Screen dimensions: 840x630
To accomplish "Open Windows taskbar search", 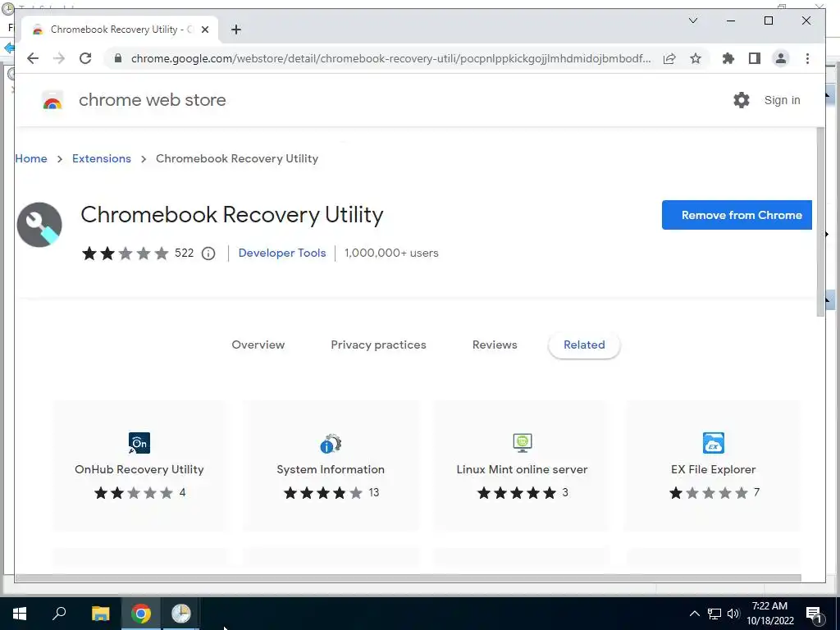I will (x=59, y=614).
